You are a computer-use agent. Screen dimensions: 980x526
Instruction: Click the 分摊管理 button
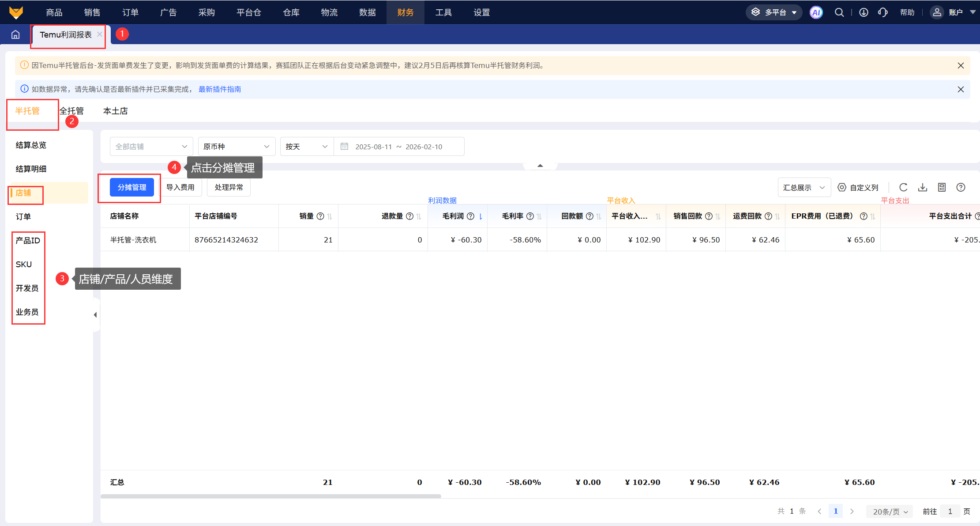pos(131,187)
